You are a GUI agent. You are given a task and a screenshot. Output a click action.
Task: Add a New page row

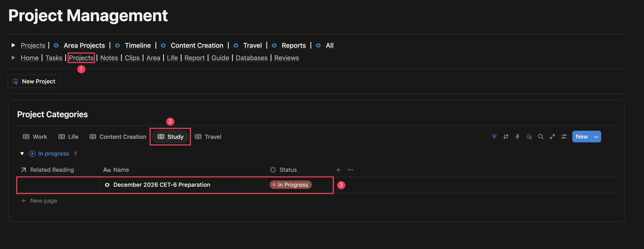[39, 201]
